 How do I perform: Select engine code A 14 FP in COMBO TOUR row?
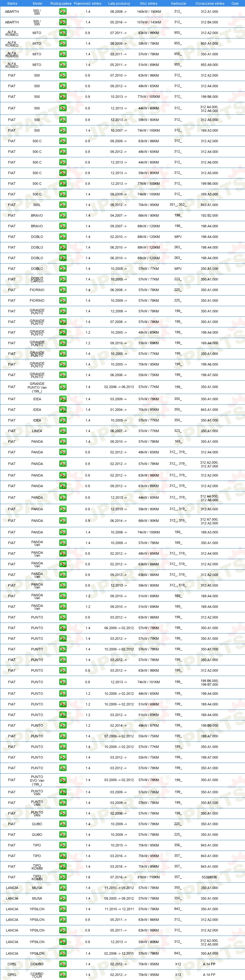209,975
